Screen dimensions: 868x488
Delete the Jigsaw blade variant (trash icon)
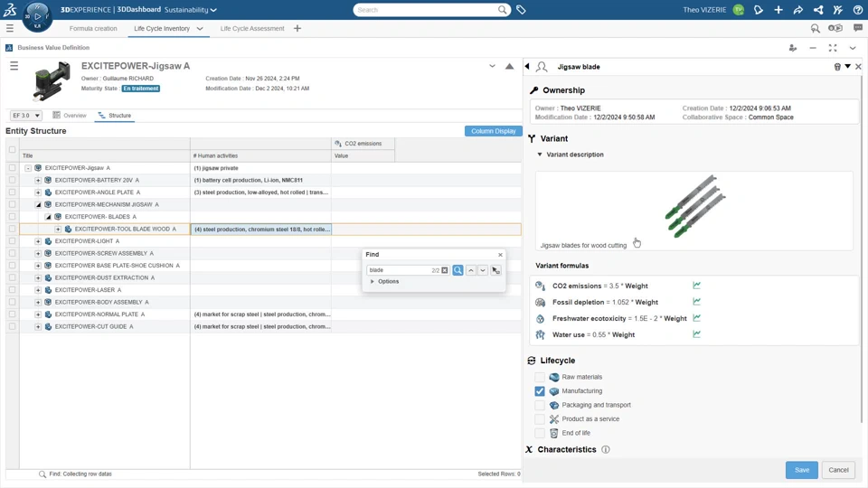pos(837,66)
